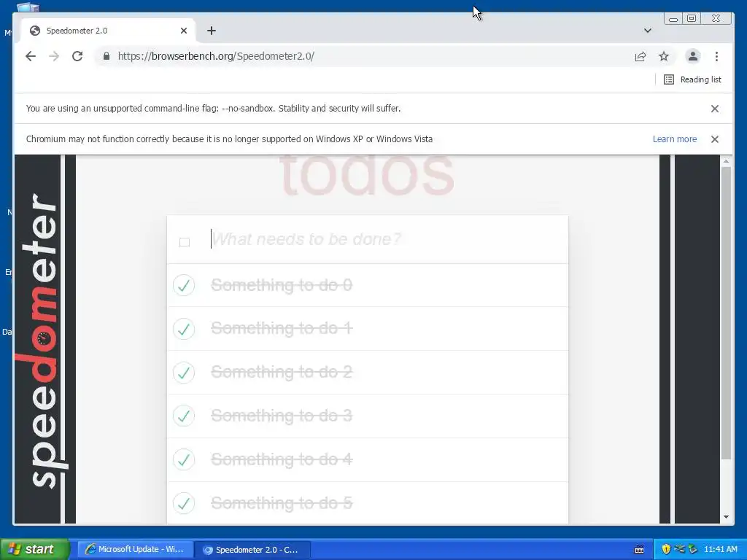Click the lock icon in address bar
This screenshot has height=560, width=747.
click(107, 56)
